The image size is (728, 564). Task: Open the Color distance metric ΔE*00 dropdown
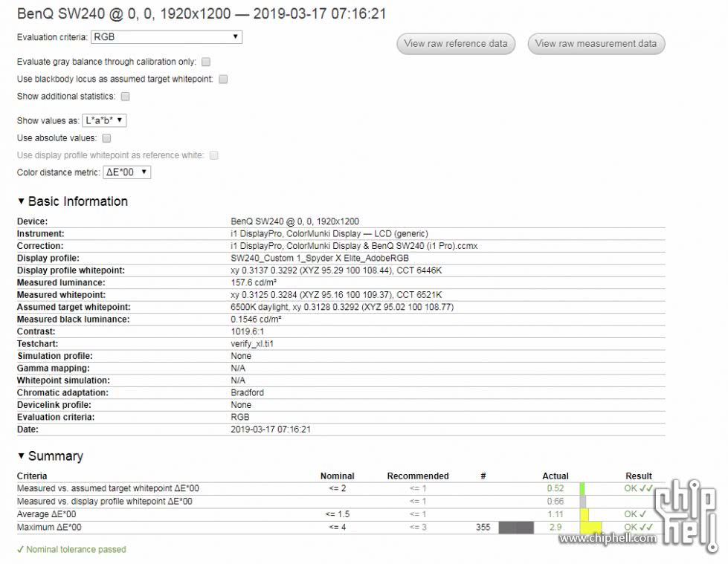click(126, 172)
